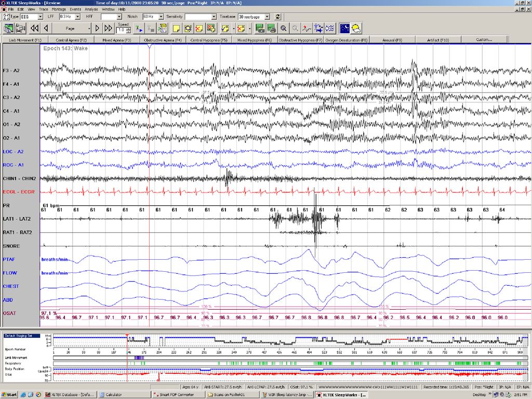Viewport: 532px width, 399px height.
Task: Switch to day mode with the sun icon
Action: (356, 29)
